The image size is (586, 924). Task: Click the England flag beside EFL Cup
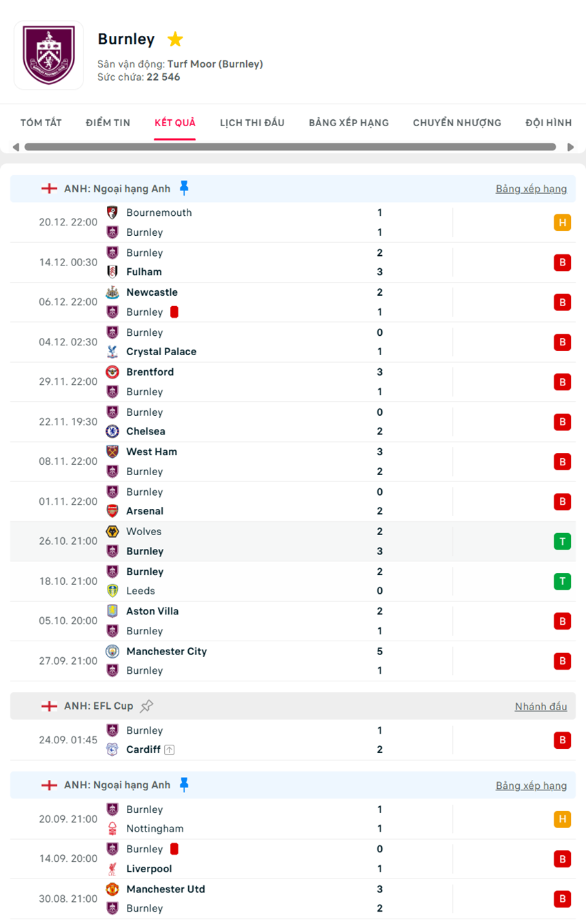pyautogui.click(x=49, y=705)
